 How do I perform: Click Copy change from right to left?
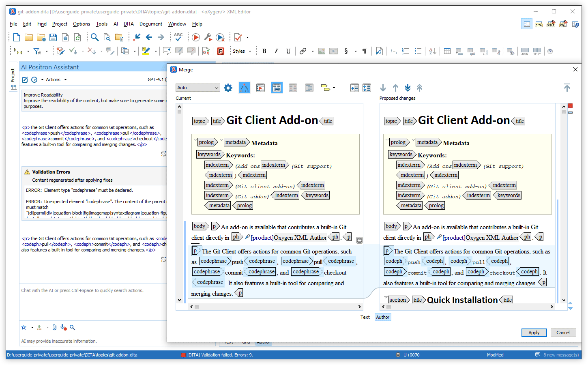pos(354,88)
